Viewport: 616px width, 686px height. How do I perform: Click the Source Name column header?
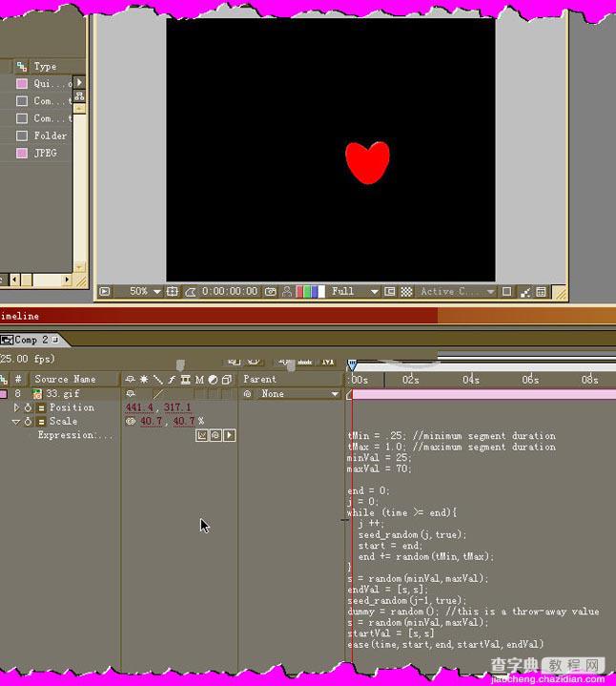click(65, 380)
